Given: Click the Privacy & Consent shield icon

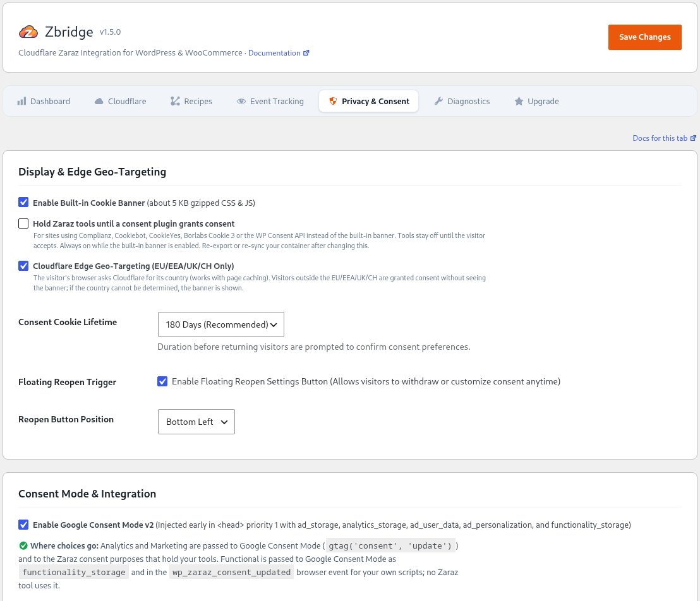Looking at the screenshot, I should [x=333, y=101].
